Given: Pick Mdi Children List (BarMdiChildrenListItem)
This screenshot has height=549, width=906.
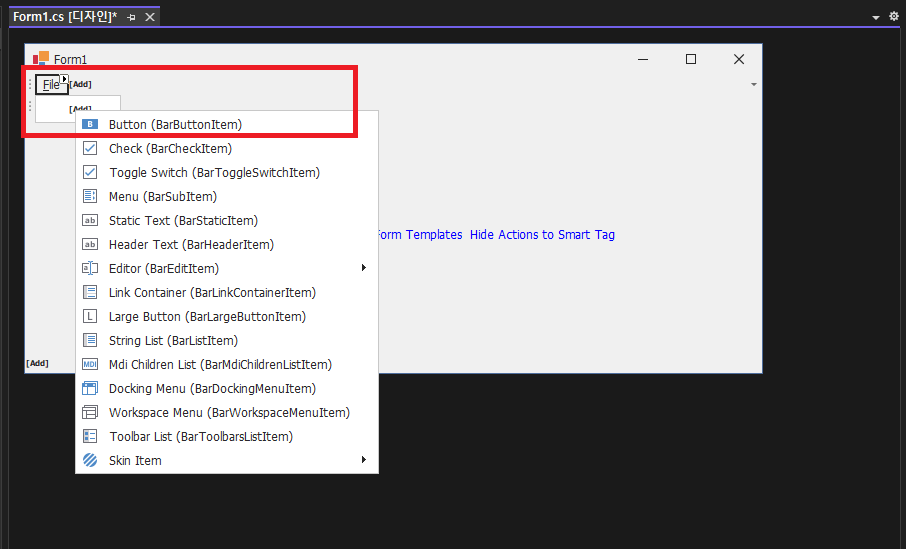Looking at the screenshot, I should click(x=227, y=364).
